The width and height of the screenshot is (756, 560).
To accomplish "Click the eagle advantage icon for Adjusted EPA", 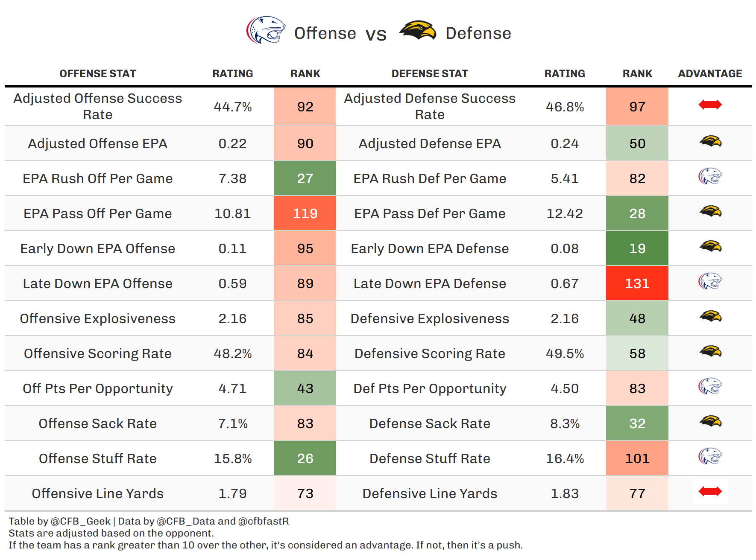I will click(710, 141).
